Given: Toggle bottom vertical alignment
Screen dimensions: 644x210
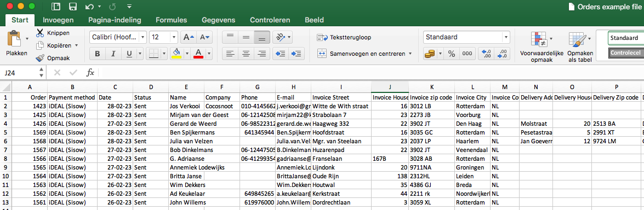Looking at the screenshot, I should coord(261,37).
